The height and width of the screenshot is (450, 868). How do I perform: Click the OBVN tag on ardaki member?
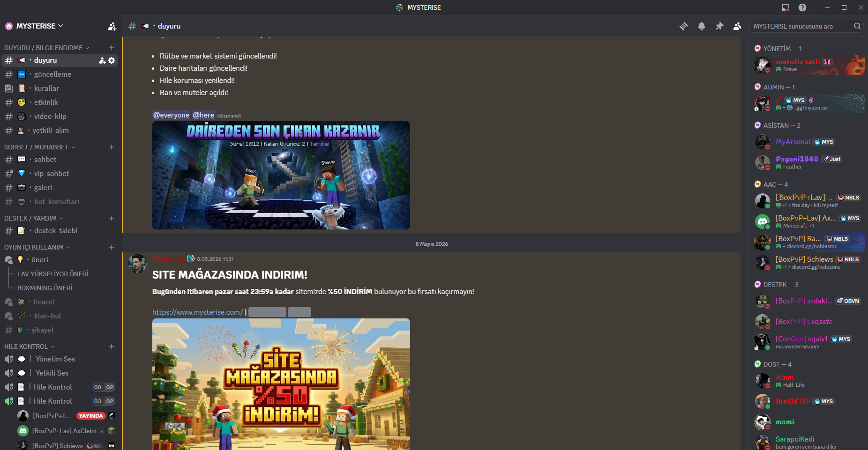(x=848, y=301)
